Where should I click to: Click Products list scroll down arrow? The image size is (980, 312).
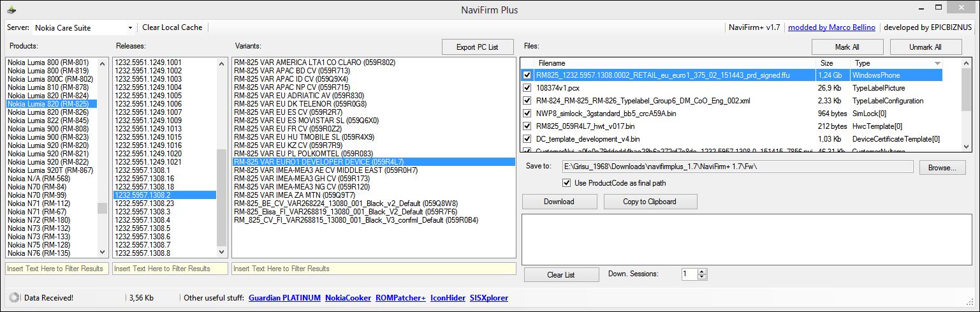point(102,253)
